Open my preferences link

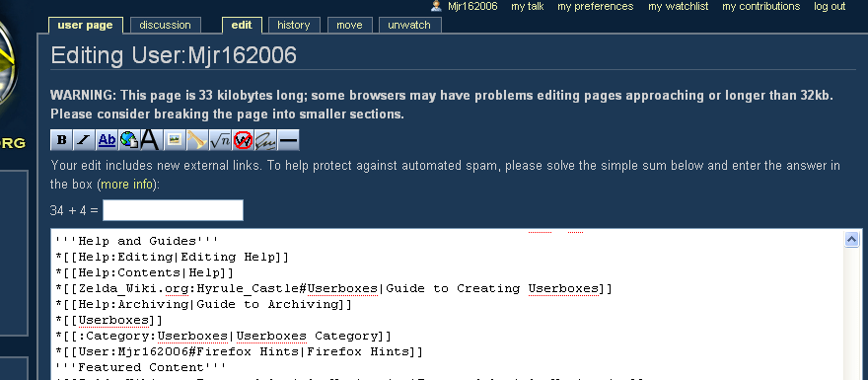coord(595,7)
